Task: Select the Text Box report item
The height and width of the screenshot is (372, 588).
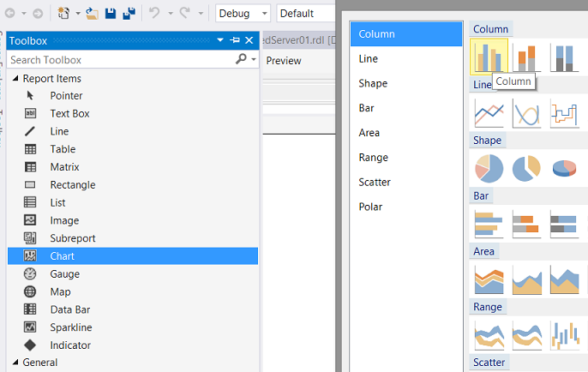Action: pyautogui.click(x=133, y=113)
